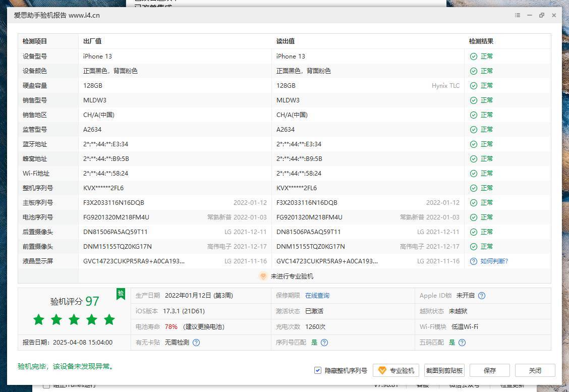Click the 低温Wi-Fi module value
The height and width of the screenshot is (392, 569).
pyautogui.click(x=465, y=327)
